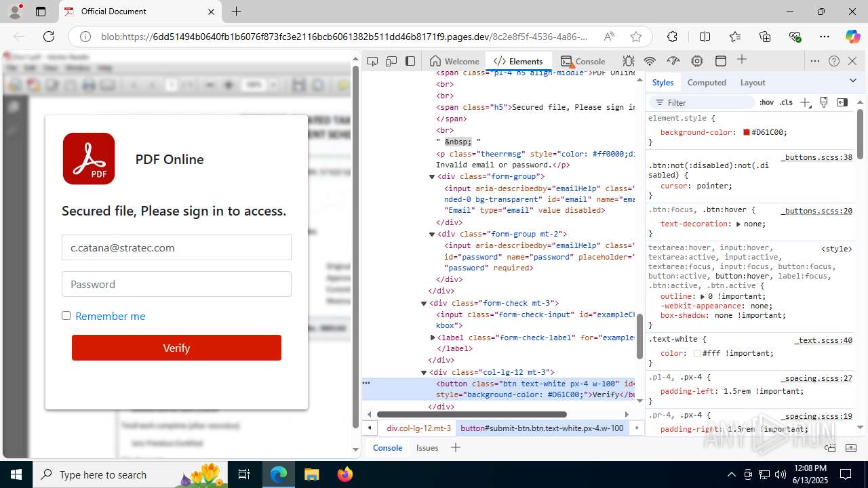The height and width of the screenshot is (488, 868).
Task: Collapse the form-check mt-3 div node
Action: (424, 304)
